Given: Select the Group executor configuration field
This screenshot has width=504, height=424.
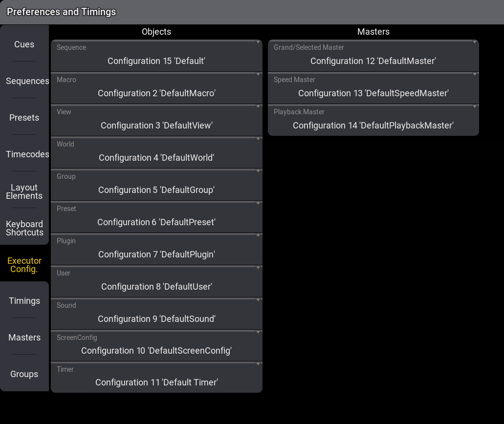Looking at the screenshot, I should (156, 185).
